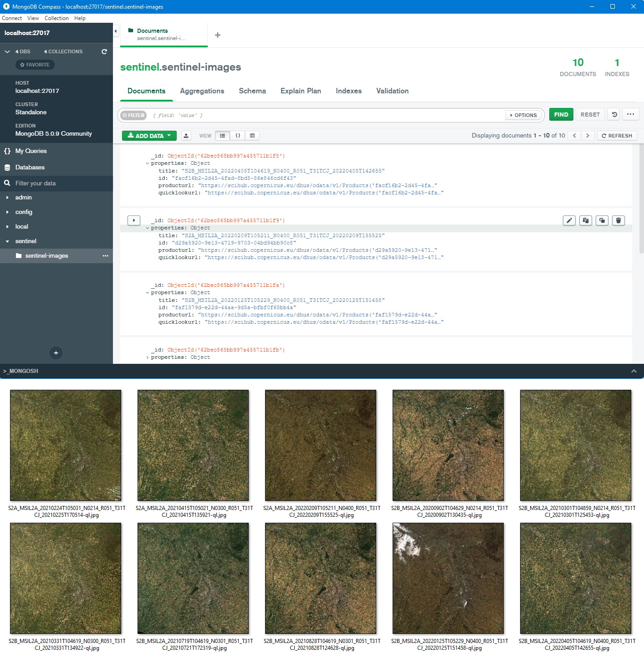Select thumbnail S2B_MSIL2A_20210301T104859
Image resolution: width=644 pixels, height=663 pixels.
pos(576,445)
